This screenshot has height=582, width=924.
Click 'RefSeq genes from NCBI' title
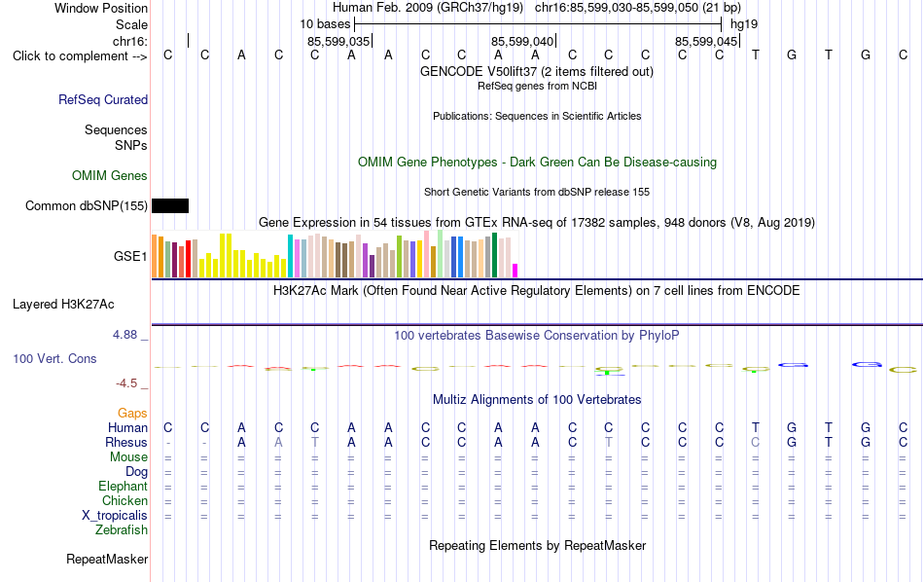(x=538, y=86)
